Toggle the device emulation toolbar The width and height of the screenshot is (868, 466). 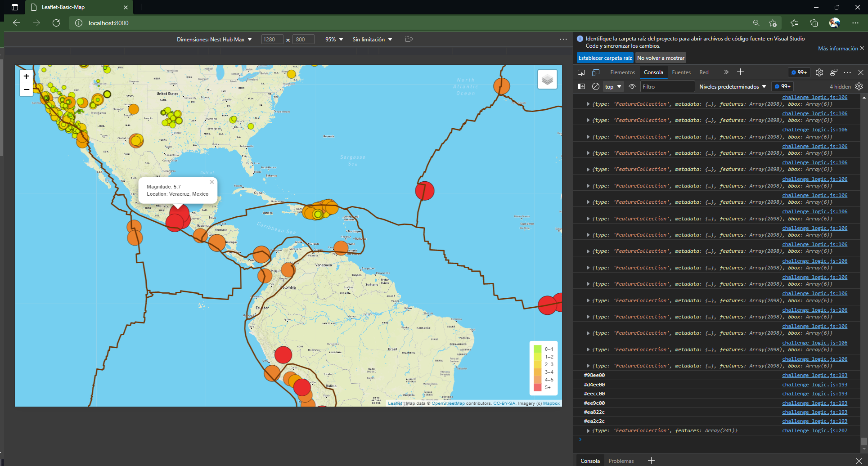point(596,72)
